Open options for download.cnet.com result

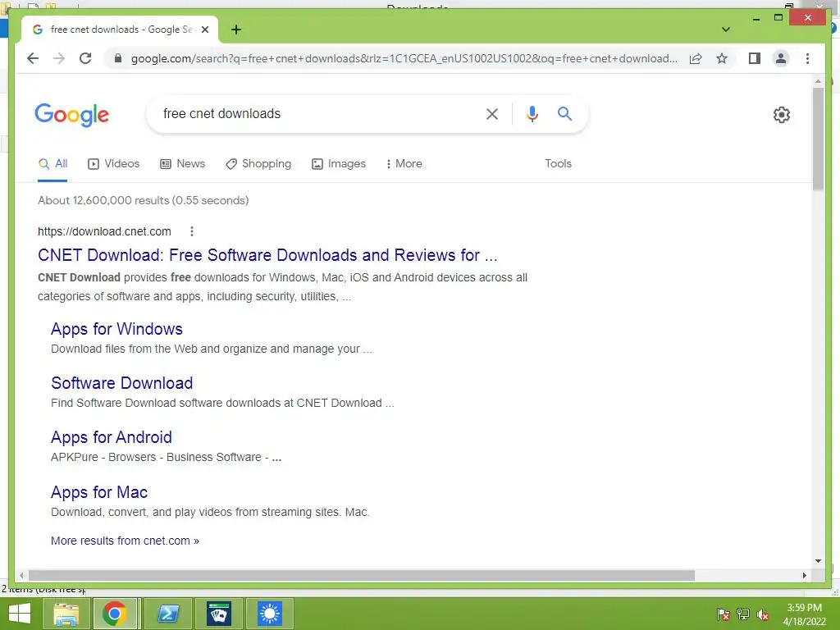pos(192,231)
